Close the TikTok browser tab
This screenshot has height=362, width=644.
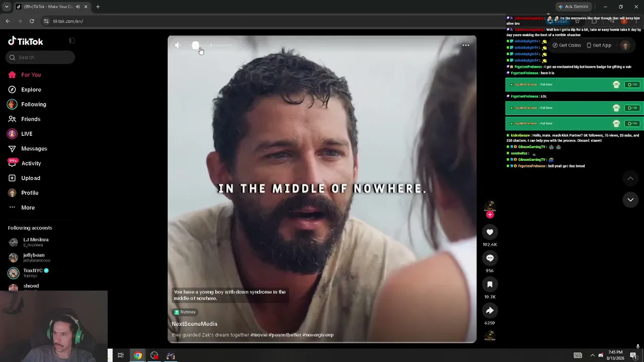(86, 7)
